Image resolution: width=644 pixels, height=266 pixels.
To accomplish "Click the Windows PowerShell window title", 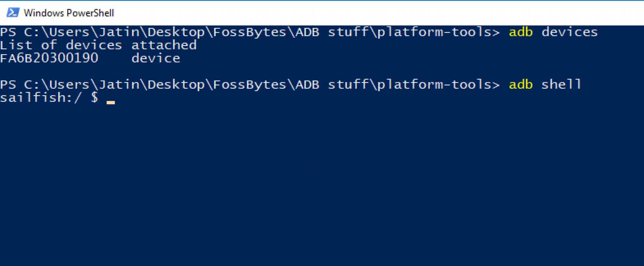I will 69,13.
